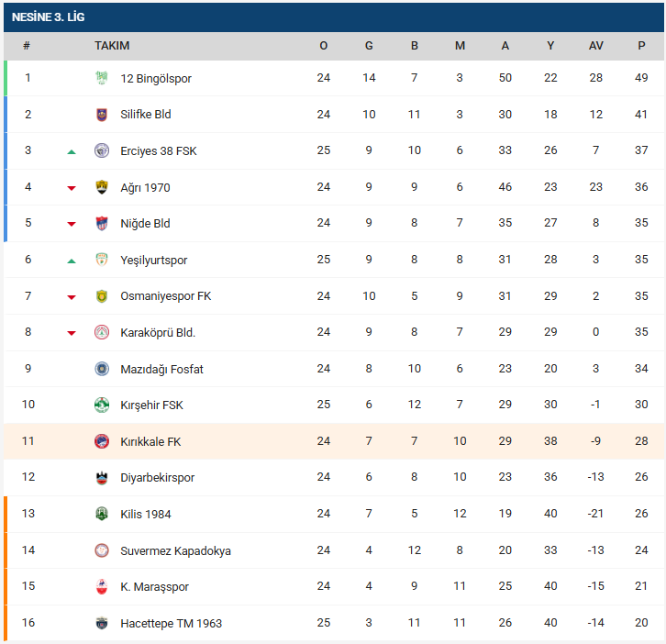Click the Silifke Bld club crest
Image resolution: width=666 pixels, height=644 pixels.
tap(102, 115)
